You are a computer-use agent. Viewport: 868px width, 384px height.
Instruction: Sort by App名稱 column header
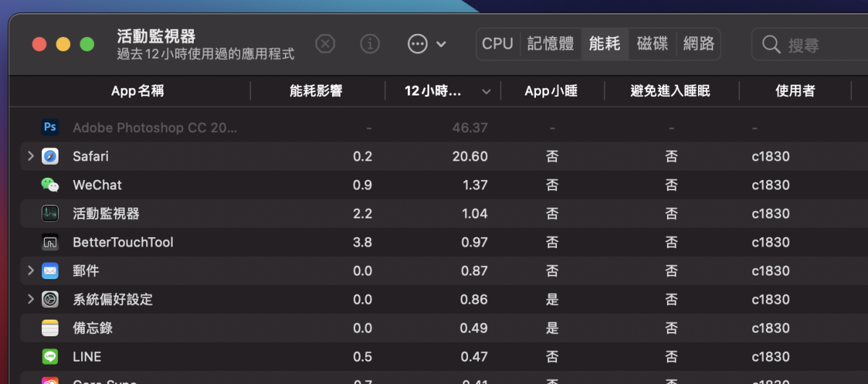click(137, 91)
